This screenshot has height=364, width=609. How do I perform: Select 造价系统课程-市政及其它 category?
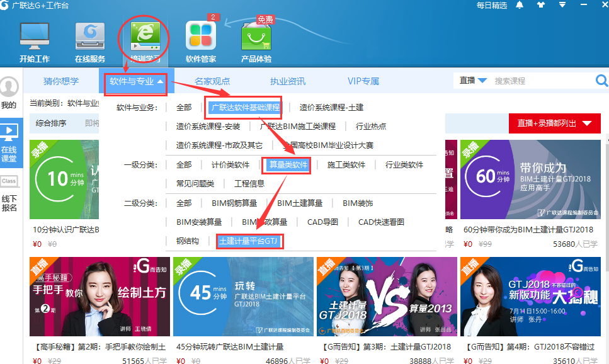coord(219,145)
